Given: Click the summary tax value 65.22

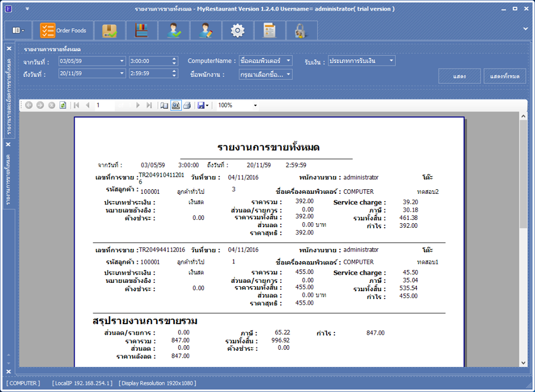Looking at the screenshot, I should [283, 332].
